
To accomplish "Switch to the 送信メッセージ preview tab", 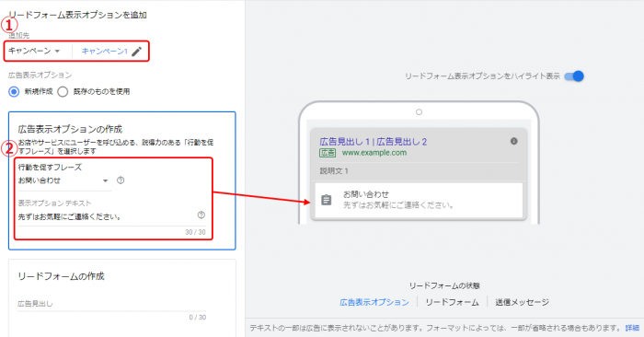I will tap(522, 302).
